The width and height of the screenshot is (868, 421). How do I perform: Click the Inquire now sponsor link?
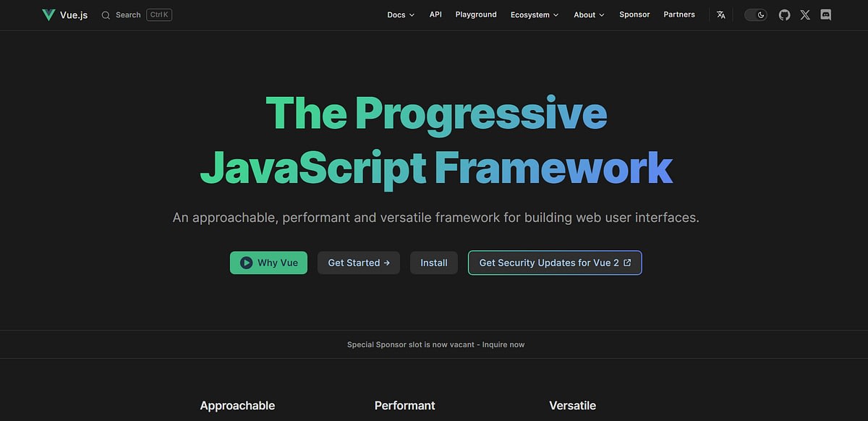pyautogui.click(x=504, y=344)
